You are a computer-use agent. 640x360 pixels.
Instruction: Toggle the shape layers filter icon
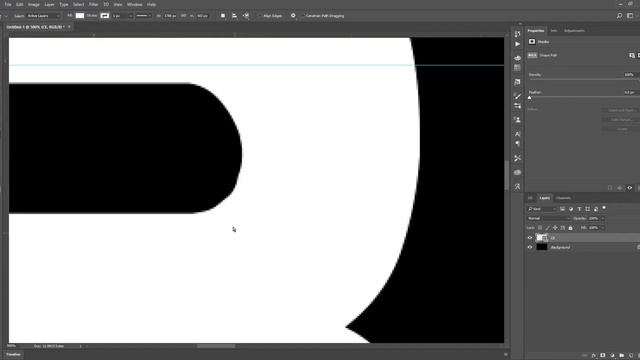point(588,209)
